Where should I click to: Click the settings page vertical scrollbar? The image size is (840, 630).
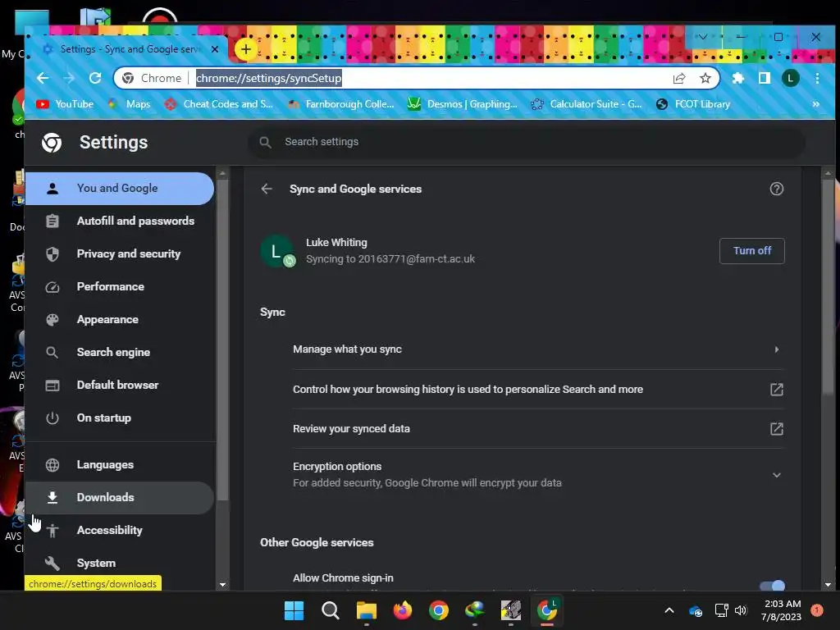(828, 285)
